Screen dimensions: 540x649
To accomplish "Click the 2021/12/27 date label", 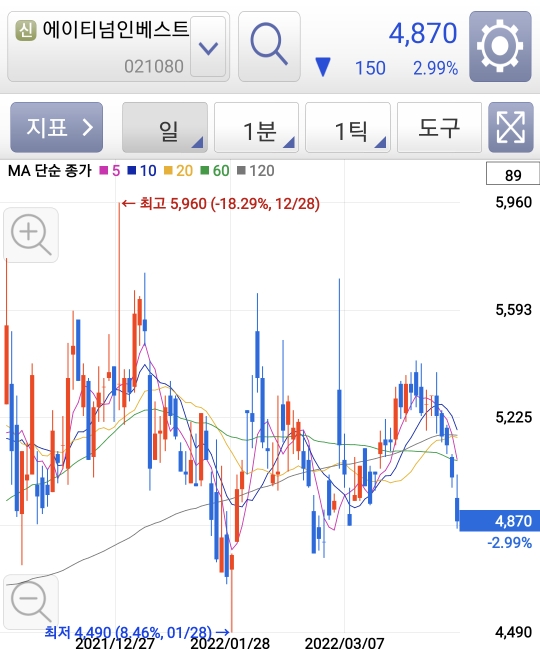I will pos(115,643).
